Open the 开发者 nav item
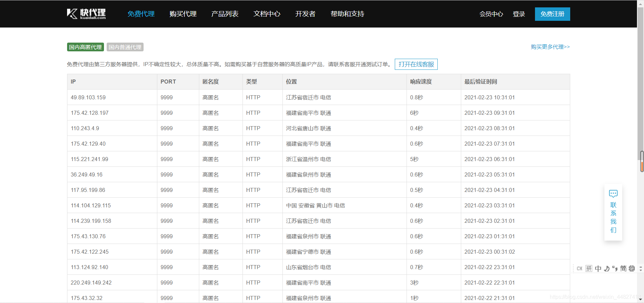This screenshot has height=303, width=644. point(305,14)
